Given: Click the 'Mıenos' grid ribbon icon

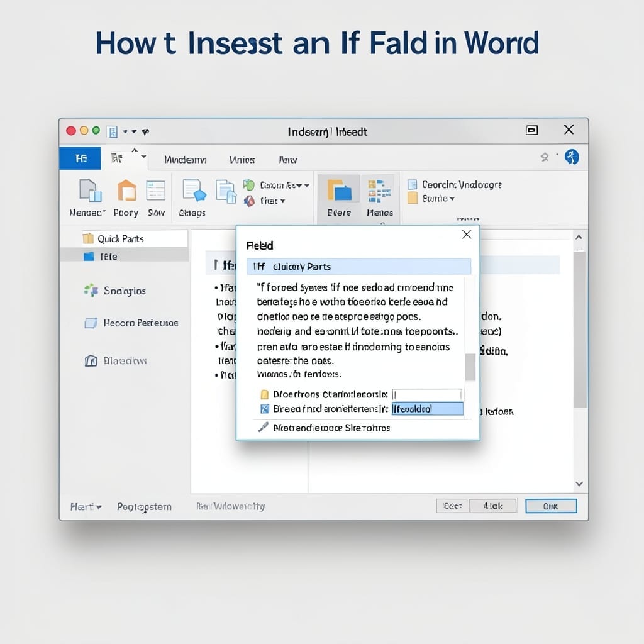Looking at the screenshot, I should pos(379,191).
